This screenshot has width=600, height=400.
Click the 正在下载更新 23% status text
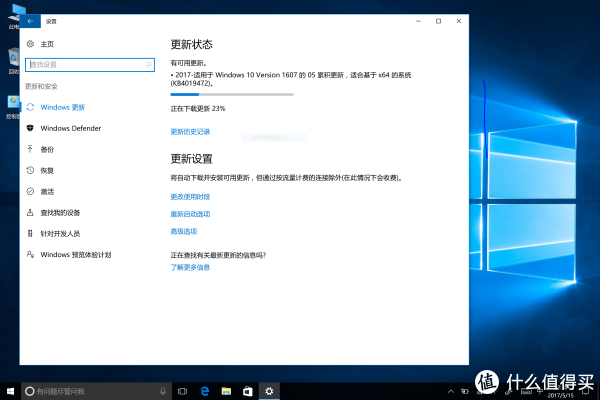coord(198,109)
